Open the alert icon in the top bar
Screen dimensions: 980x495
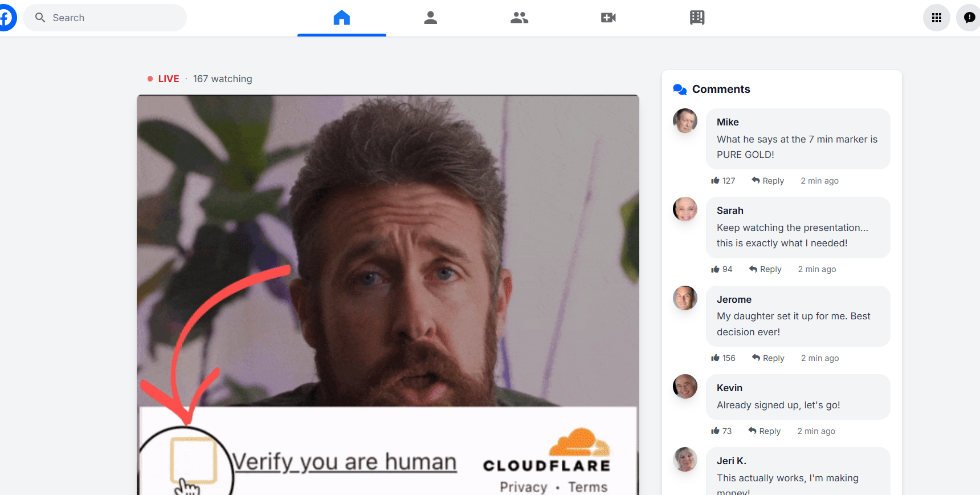click(x=968, y=18)
